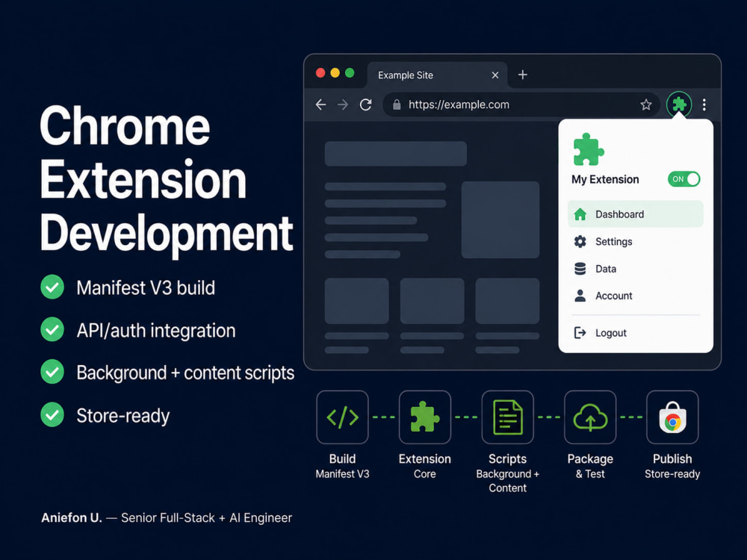747x560 pixels.
Task: Close the Example Site tab
Action: (x=495, y=75)
